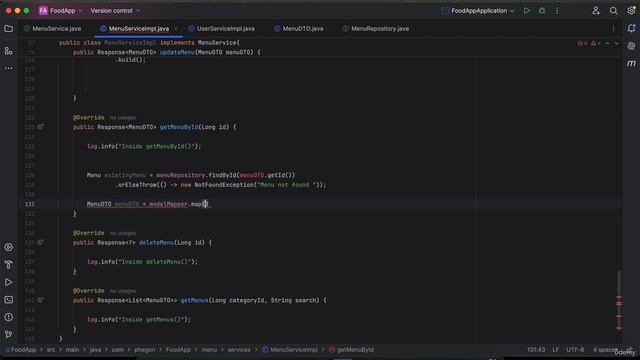Click the errors count indicator in editor
The width and height of the screenshot is (640, 360).
(x=582, y=43)
